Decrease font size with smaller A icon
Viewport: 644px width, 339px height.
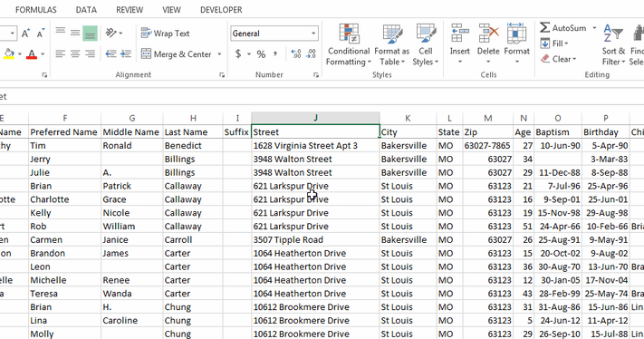click(40, 34)
